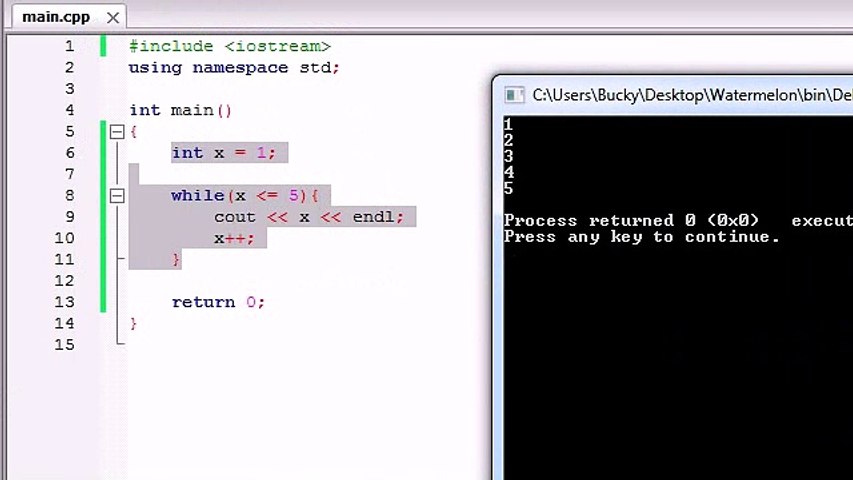Close the main.cpp editor tab
Viewport: 853px width, 480px height.
pyautogui.click(x=113, y=18)
